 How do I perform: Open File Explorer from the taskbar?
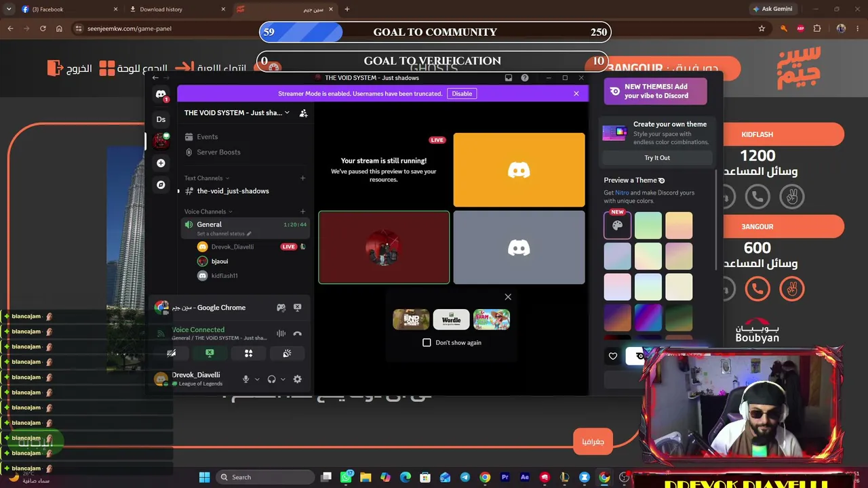coord(366,477)
